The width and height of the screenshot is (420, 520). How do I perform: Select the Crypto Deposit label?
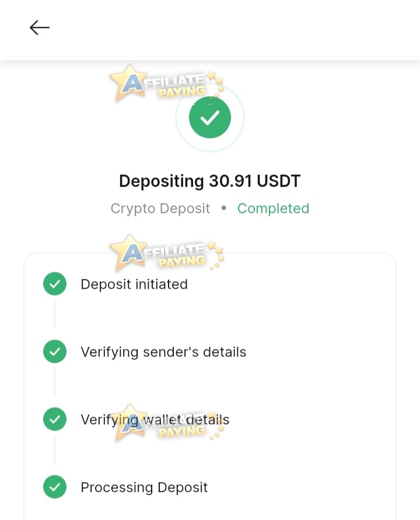point(160,208)
